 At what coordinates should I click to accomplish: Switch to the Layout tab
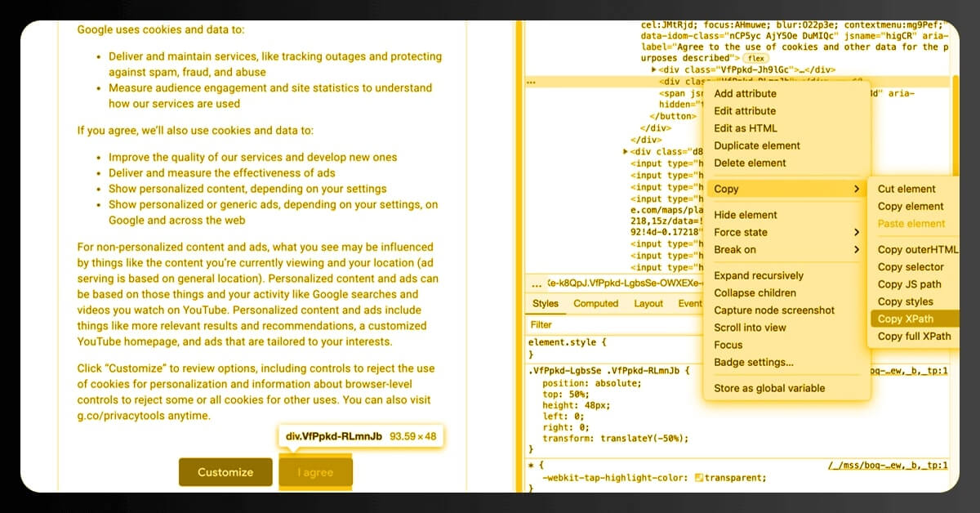tap(648, 304)
